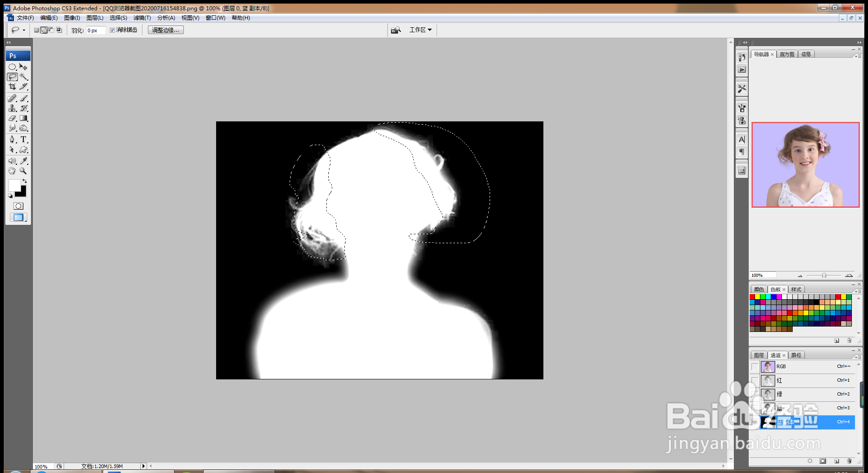Click the foreground color swatch
This screenshot has width=868, height=473.
click(14, 185)
